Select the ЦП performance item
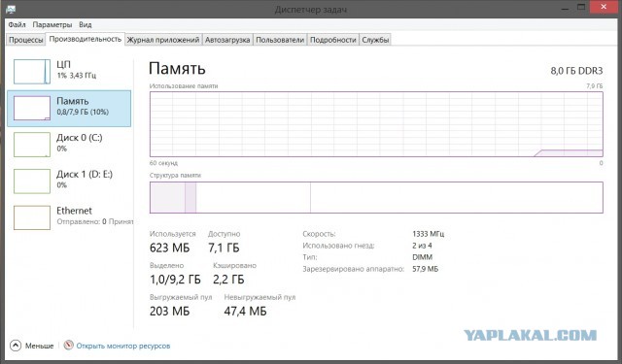This screenshot has width=622, height=364. 69,72
